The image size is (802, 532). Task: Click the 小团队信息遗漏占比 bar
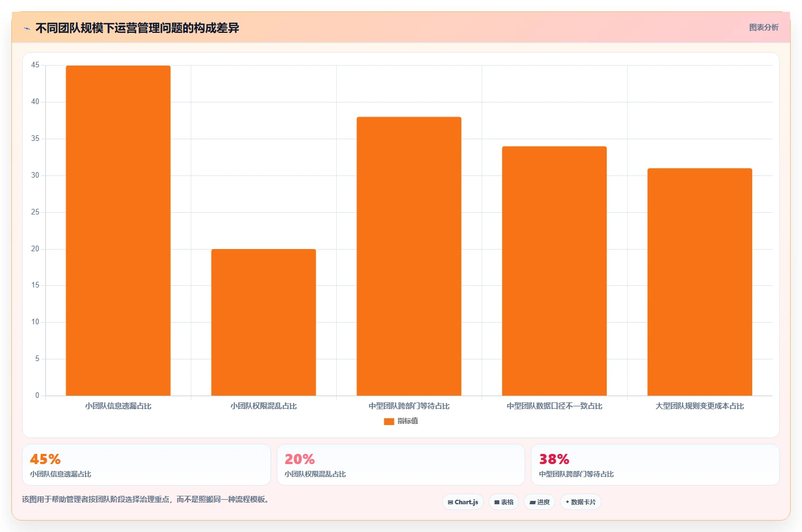[118, 230]
